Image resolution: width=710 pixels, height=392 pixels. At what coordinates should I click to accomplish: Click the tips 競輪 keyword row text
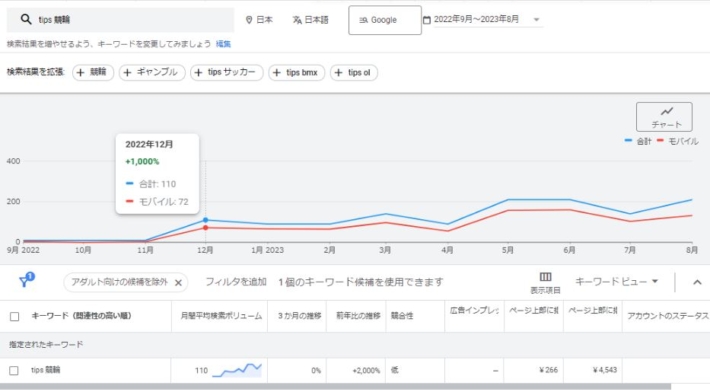coord(45,370)
